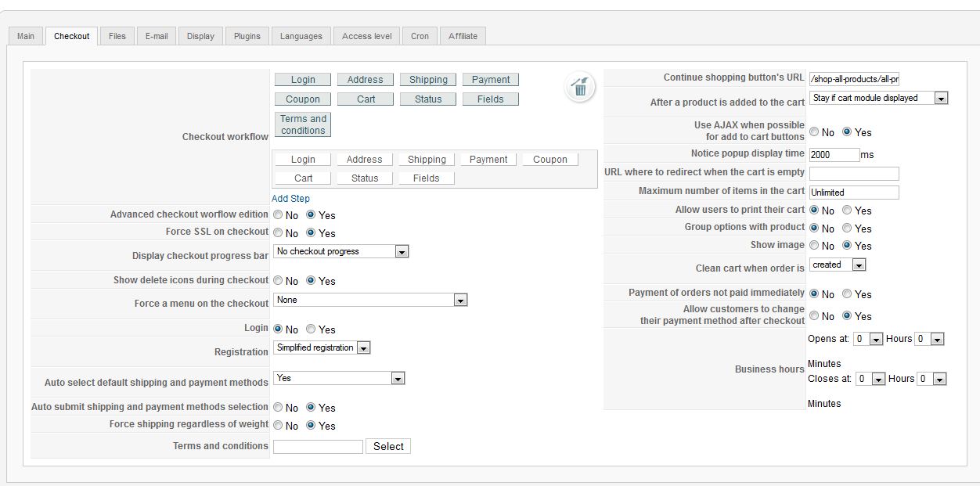Choose Yes for Allow users to print their cart
This screenshot has width=980, height=486.
(x=848, y=211)
